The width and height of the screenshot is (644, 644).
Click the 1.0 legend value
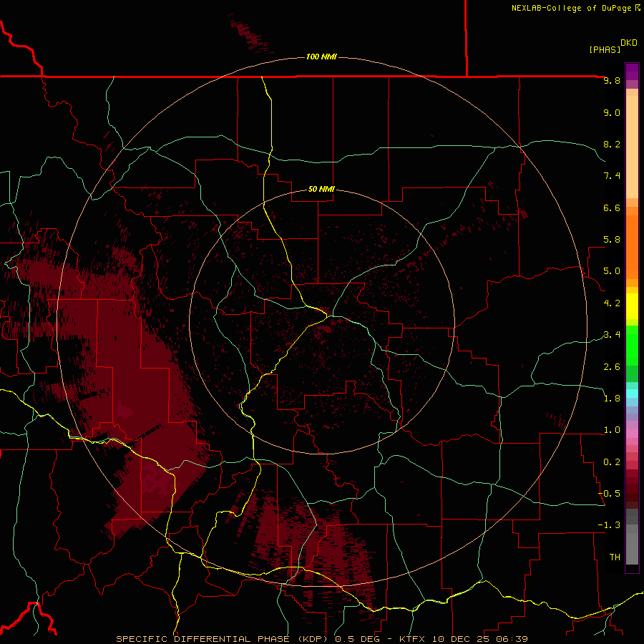tap(612, 430)
